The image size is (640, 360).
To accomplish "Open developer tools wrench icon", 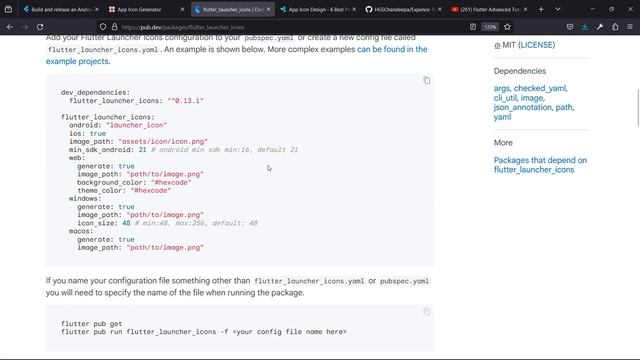I will (x=600, y=27).
